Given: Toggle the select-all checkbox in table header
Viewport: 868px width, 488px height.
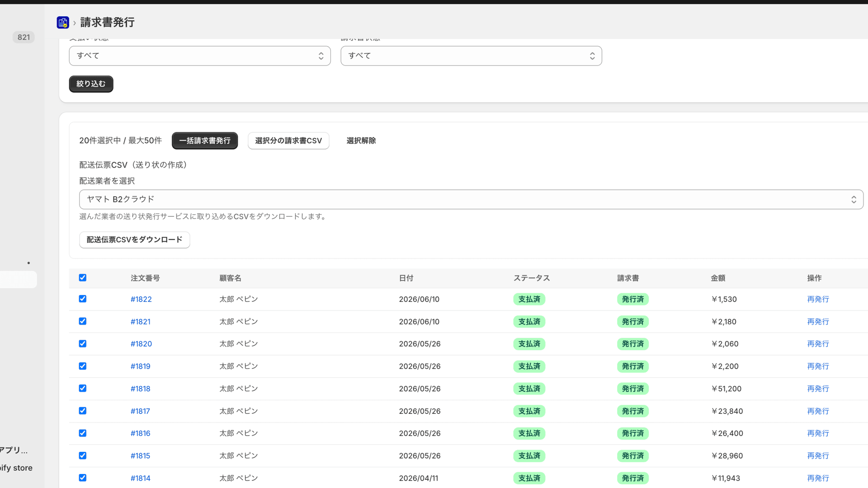Looking at the screenshot, I should point(83,277).
